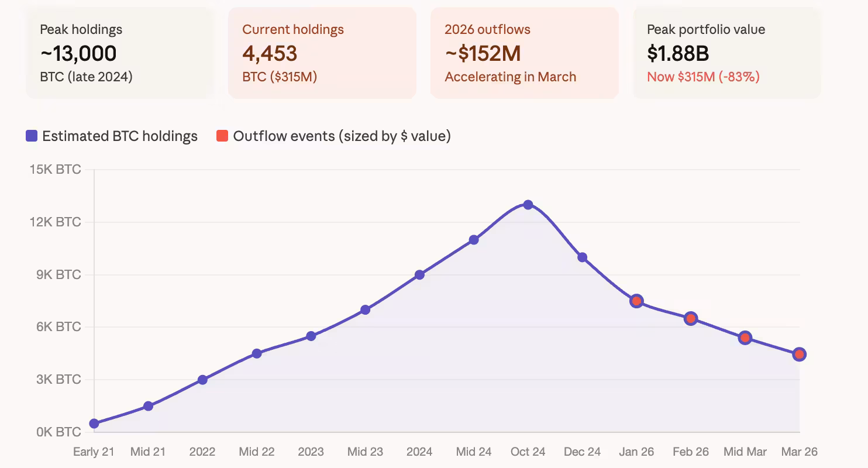Image resolution: width=868 pixels, height=468 pixels.
Task: Select the Mid Mar outflow marker
Action: (x=745, y=338)
